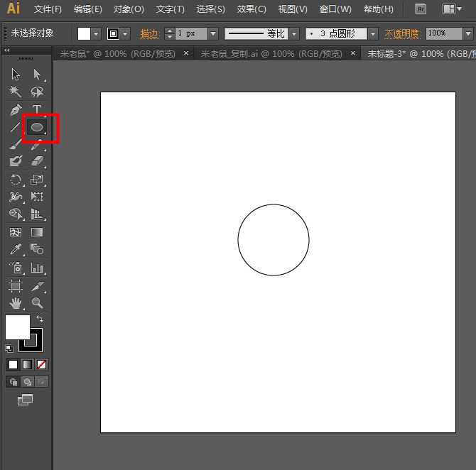Screen dimensions: 476x470
Task: Open the fill color dropdown arrow
Action: pyautogui.click(x=96, y=33)
